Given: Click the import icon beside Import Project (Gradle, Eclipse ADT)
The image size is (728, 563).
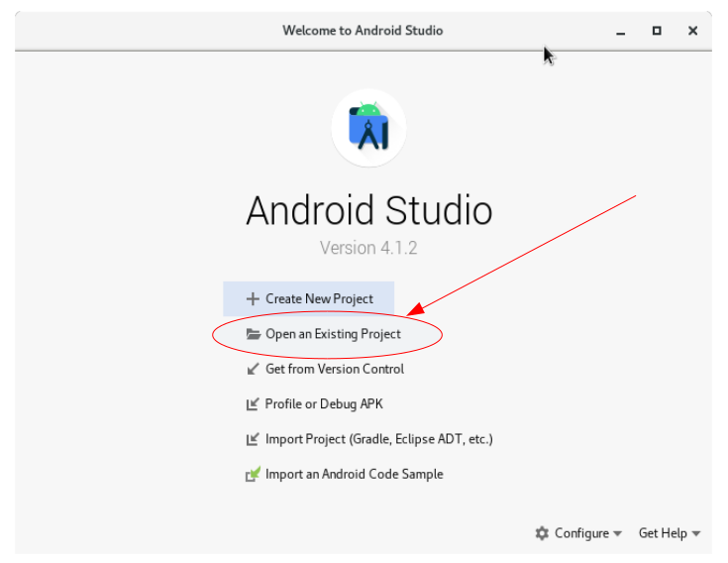Looking at the screenshot, I should [x=253, y=439].
